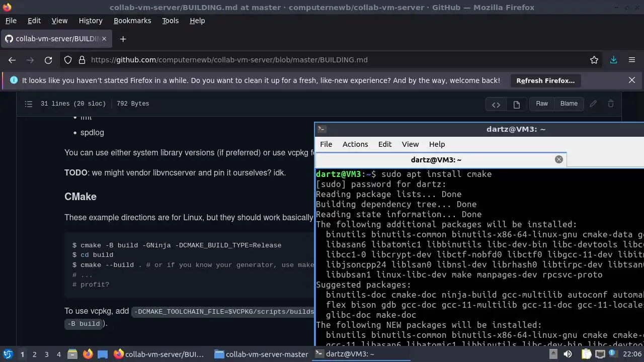The width and height of the screenshot is (644, 362).
Task: Switch to workspace 3
Action: pyautogui.click(x=46, y=354)
